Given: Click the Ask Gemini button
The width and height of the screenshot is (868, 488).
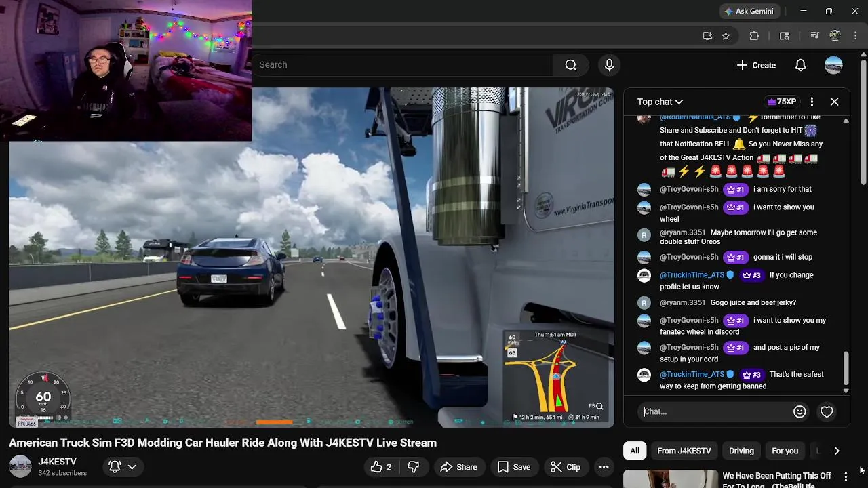Looking at the screenshot, I should [749, 11].
